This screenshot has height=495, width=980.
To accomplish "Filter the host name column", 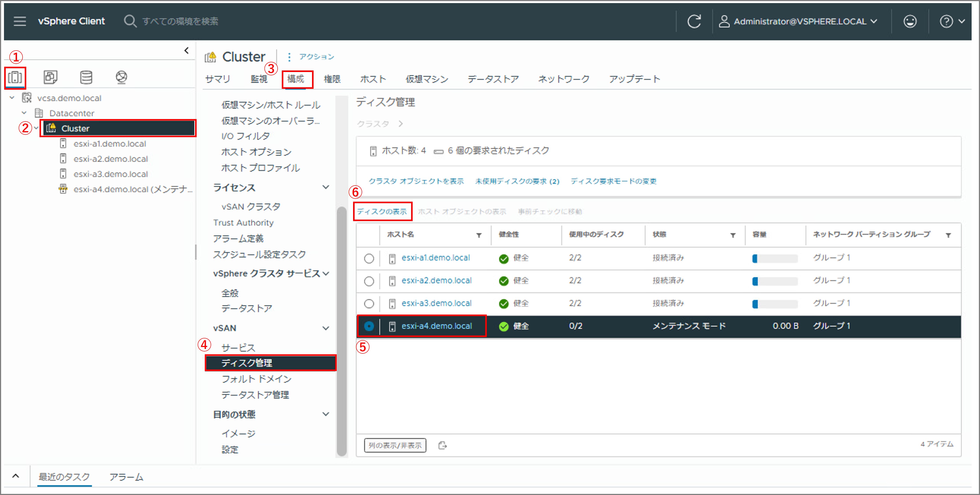I will pyautogui.click(x=479, y=235).
